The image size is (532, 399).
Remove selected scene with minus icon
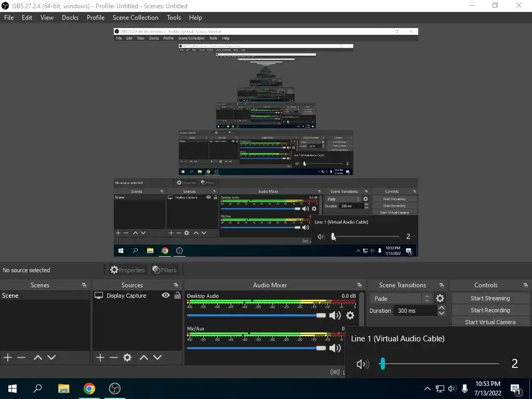tap(21, 357)
